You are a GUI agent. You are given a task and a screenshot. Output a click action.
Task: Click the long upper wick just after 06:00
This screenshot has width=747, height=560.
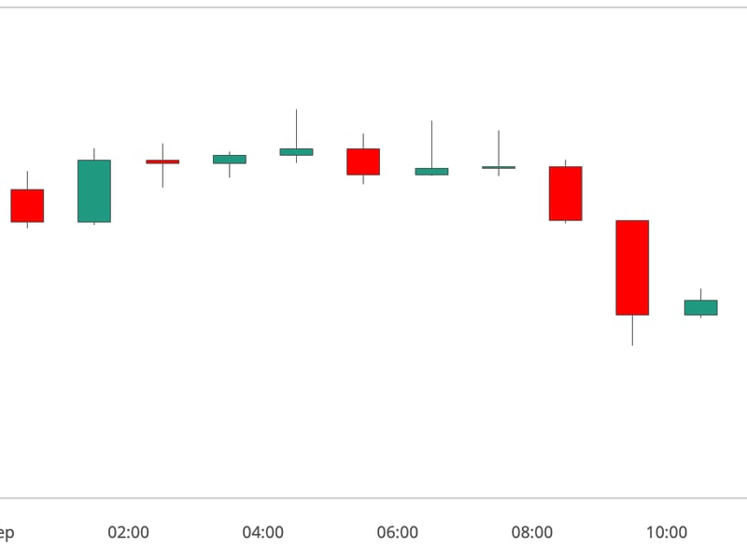click(431, 145)
